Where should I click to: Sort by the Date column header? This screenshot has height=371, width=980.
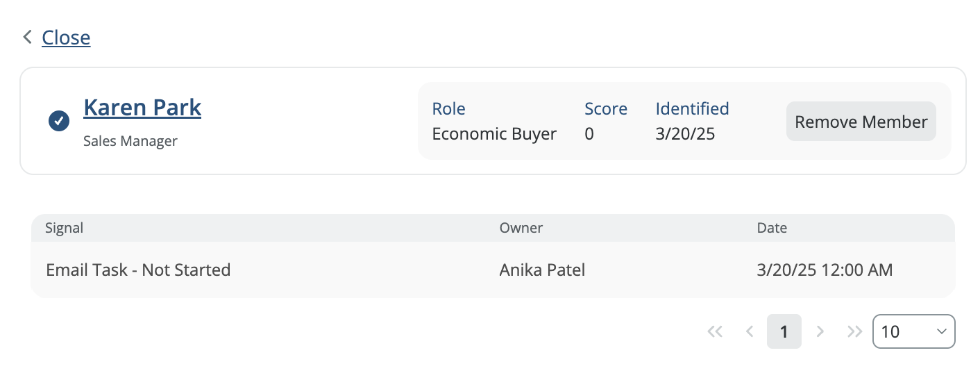click(x=772, y=228)
